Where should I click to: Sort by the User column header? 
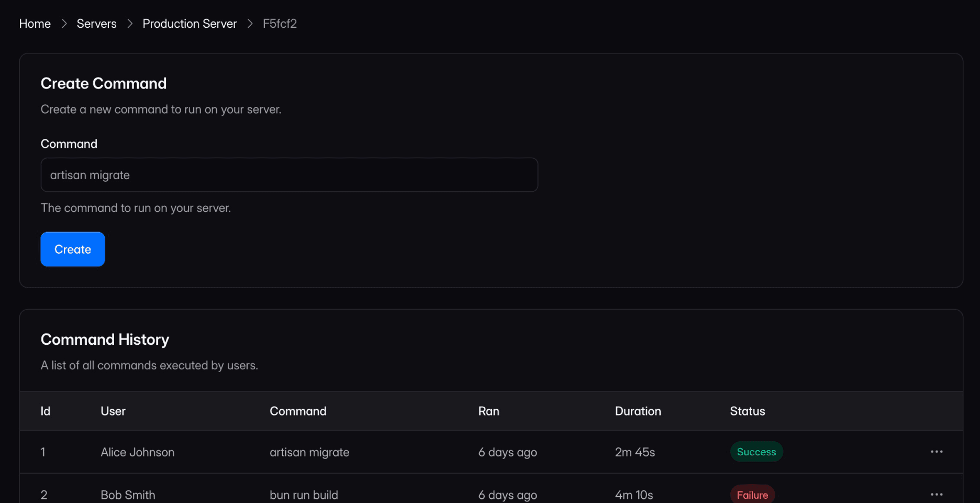pyautogui.click(x=113, y=411)
